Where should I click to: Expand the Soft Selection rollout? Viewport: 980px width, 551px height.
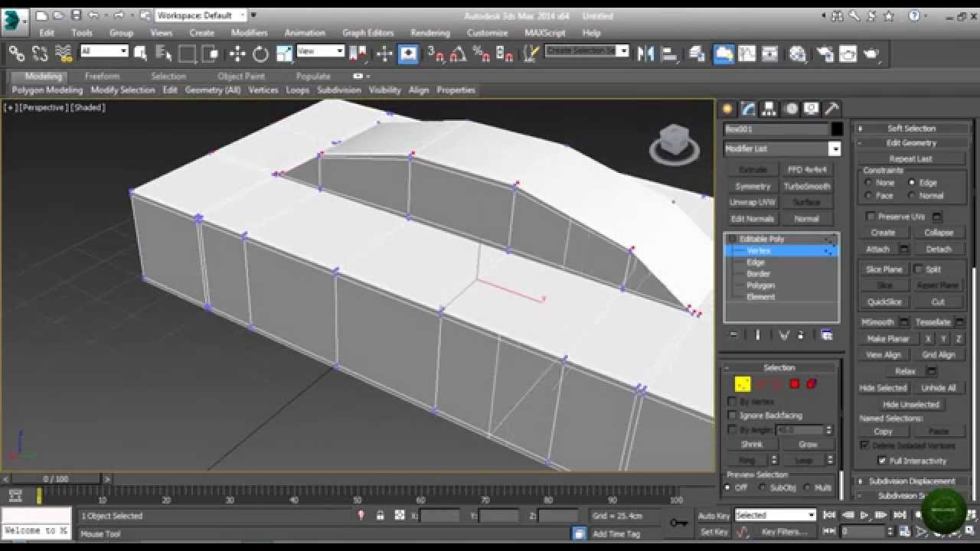(x=912, y=129)
